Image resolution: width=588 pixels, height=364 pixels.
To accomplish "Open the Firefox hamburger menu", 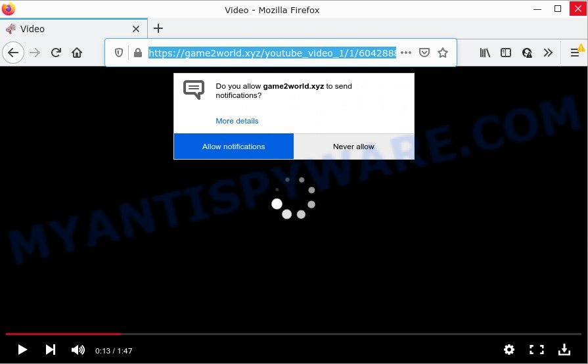I will [575, 53].
